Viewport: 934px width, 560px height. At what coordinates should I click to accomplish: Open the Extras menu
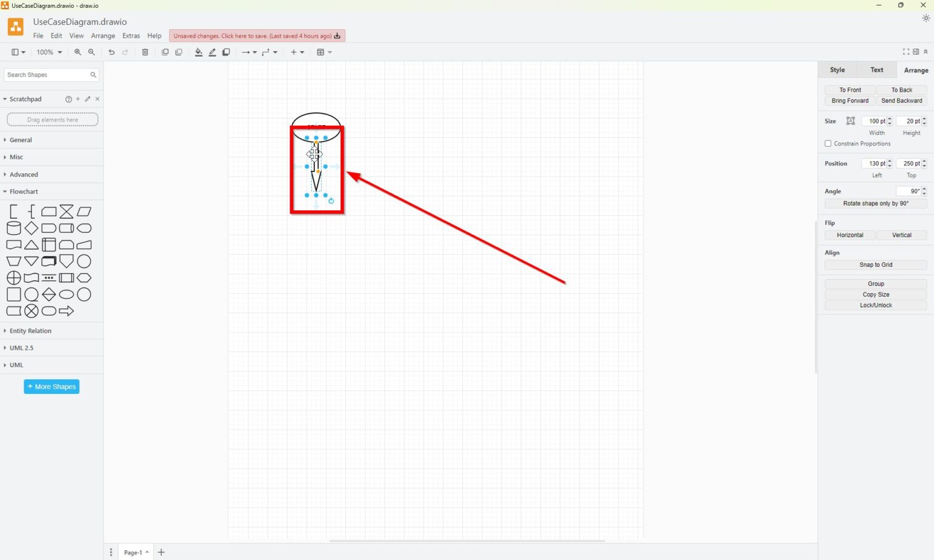tap(131, 35)
